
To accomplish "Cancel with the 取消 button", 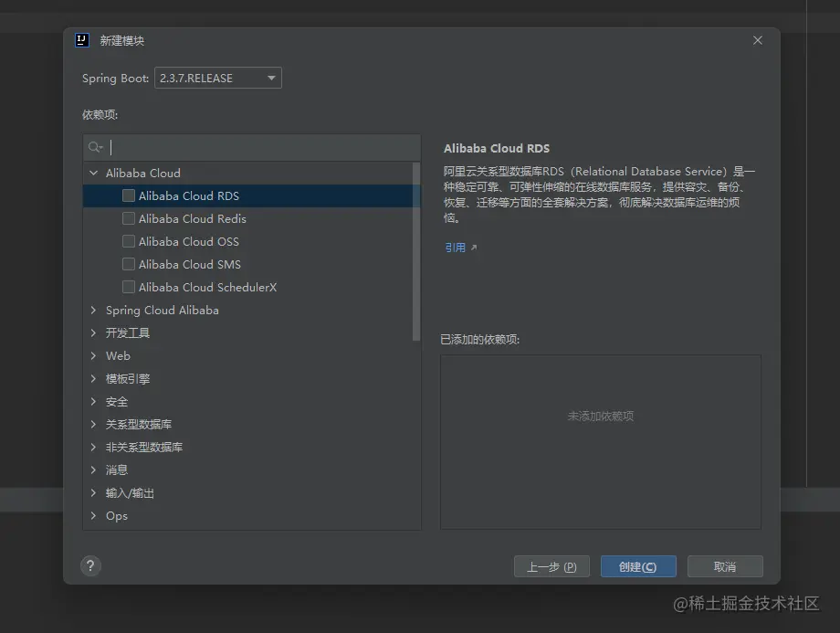I will 725,566.
